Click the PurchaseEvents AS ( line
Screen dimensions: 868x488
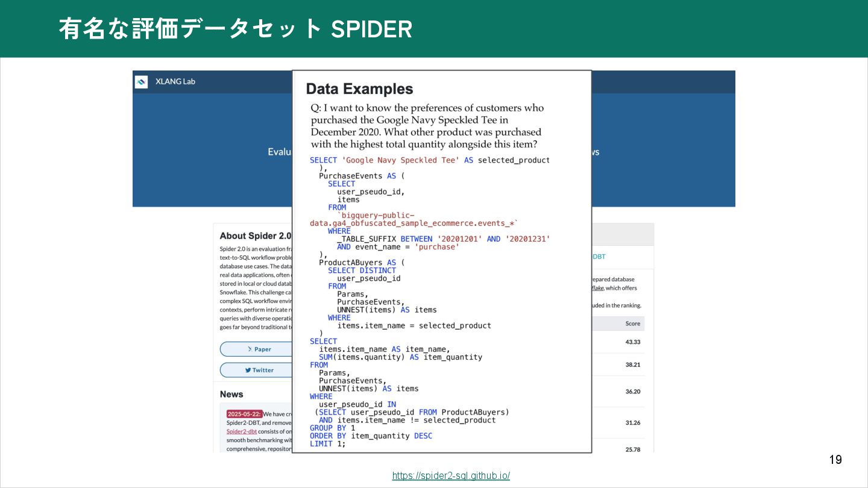(x=362, y=176)
